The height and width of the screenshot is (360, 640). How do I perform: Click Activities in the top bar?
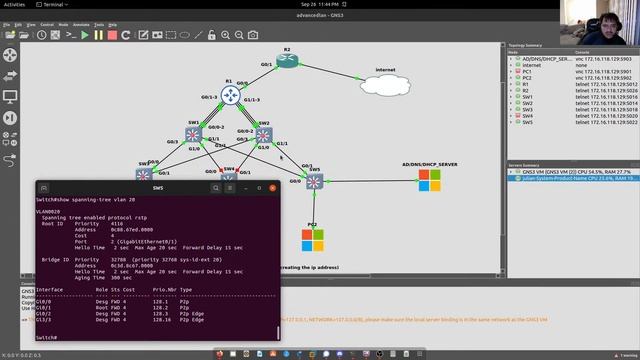[14, 4]
